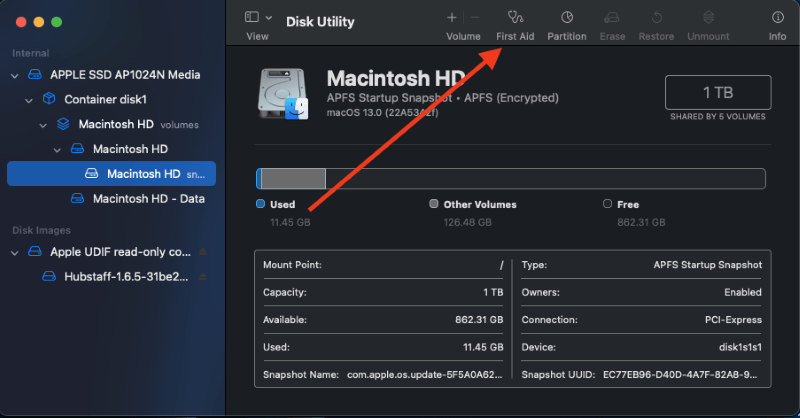
Task: Open the View dropdown chevron
Action: pos(269,18)
